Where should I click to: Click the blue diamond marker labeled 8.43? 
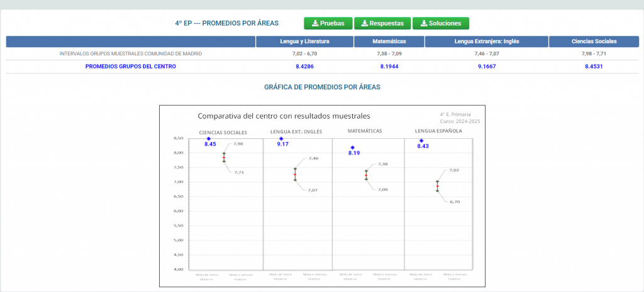(x=421, y=141)
